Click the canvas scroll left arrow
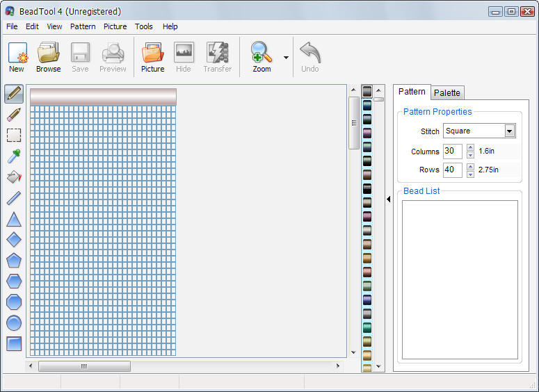Screen dimensions: 539x392 31,366
